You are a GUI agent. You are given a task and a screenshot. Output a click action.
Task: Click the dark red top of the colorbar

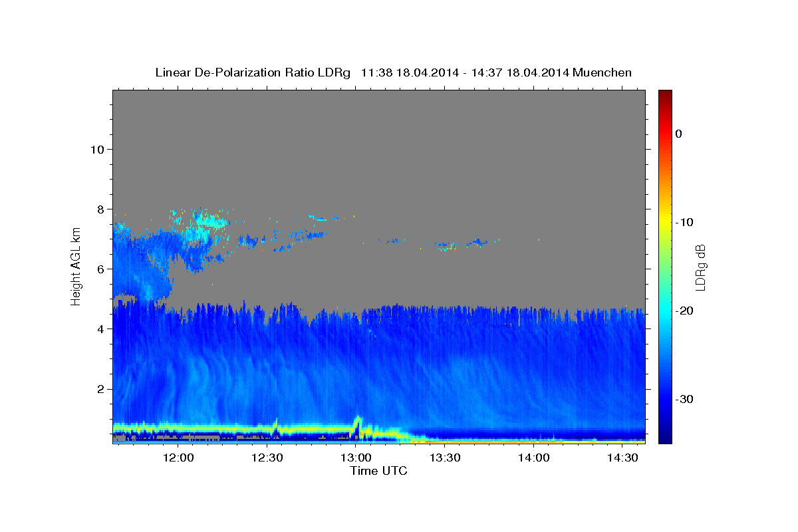coord(665,95)
